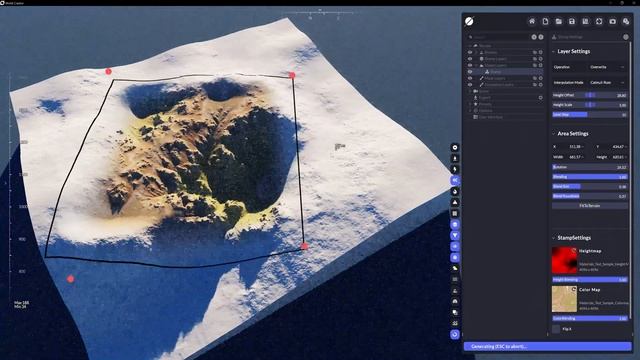The height and width of the screenshot is (360, 640).
Task: Select the Options tree row
Action: point(505,111)
